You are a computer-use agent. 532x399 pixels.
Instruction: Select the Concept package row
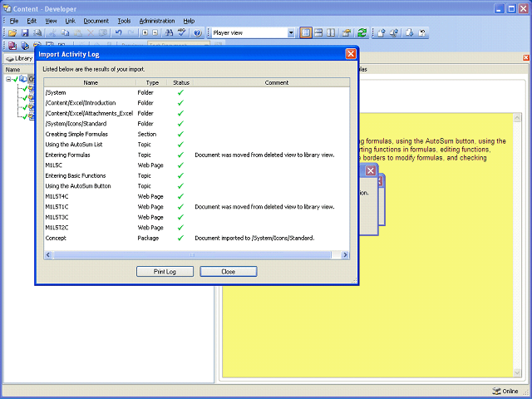tap(197, 239)
